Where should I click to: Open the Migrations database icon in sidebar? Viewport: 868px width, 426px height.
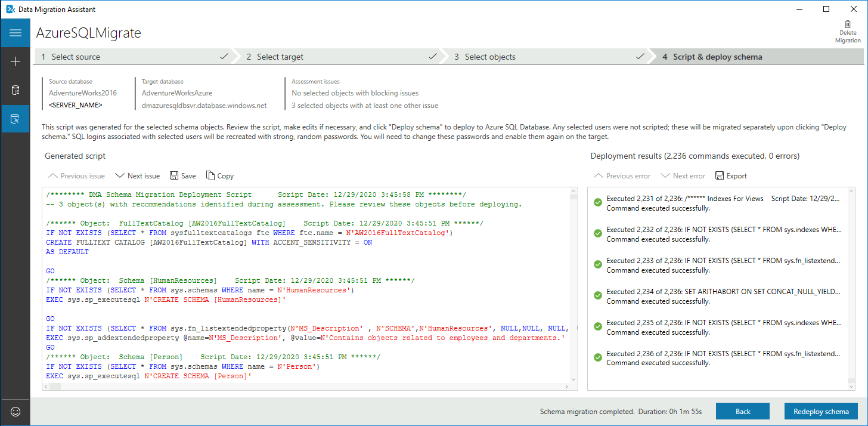[15, 119]
